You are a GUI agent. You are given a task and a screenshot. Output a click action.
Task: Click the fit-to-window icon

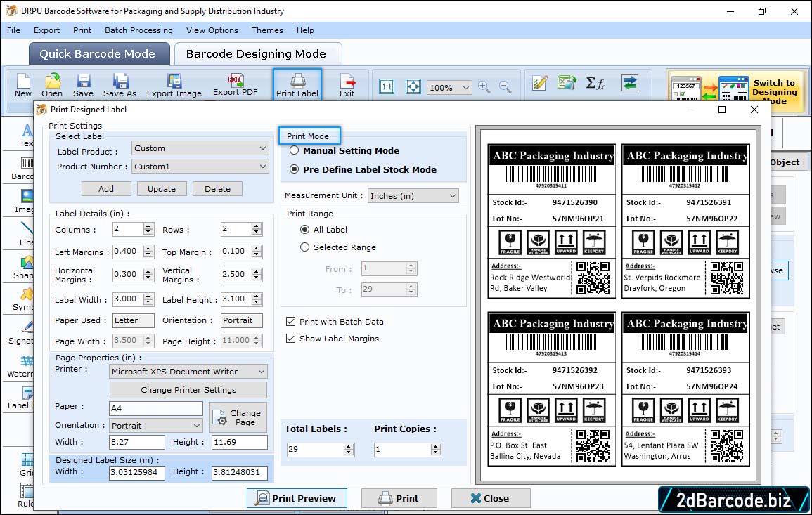point(413,86)
